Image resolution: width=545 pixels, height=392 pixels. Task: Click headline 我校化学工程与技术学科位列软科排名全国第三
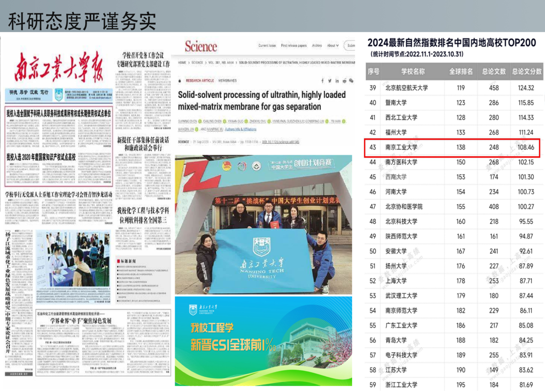coord(143,215)
